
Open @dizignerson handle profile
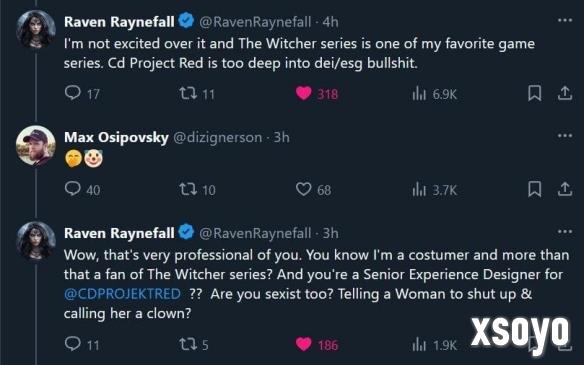point(218,137)
